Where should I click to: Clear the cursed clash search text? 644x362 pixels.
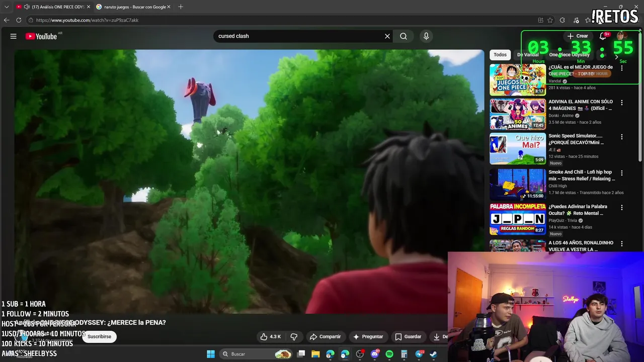387,36
